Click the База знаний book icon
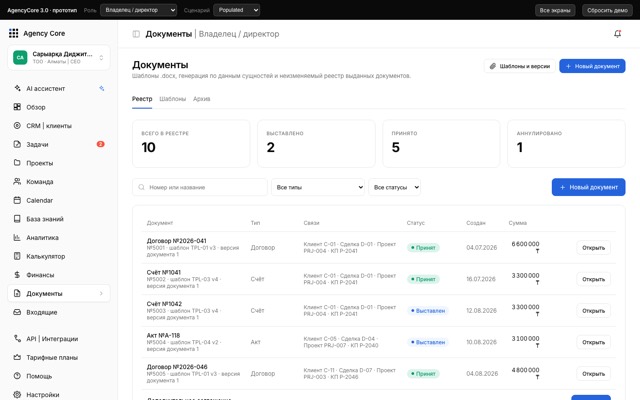The image size is (640, 400). pos(17,219)
